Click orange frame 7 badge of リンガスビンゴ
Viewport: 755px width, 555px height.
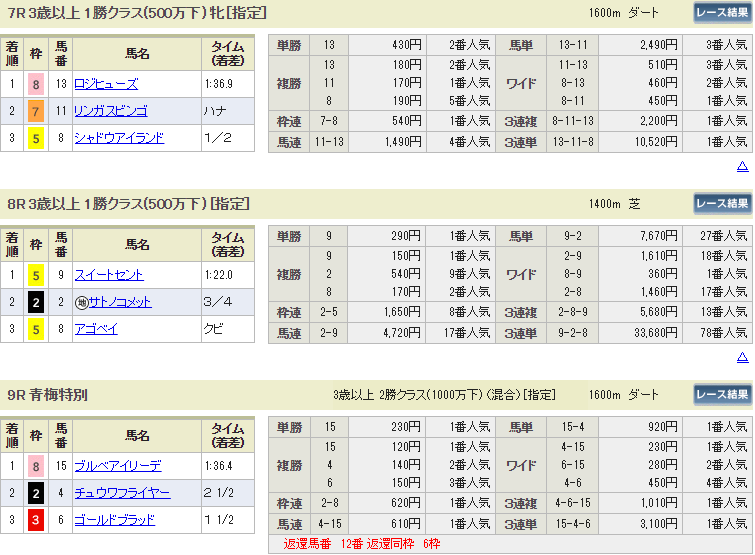pyautogui.click(x=36, y=112)
